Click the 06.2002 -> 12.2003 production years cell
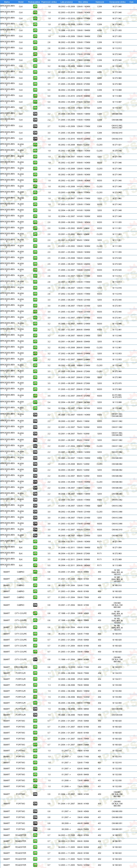Screen dimensions: 137x868 [67, 667]
